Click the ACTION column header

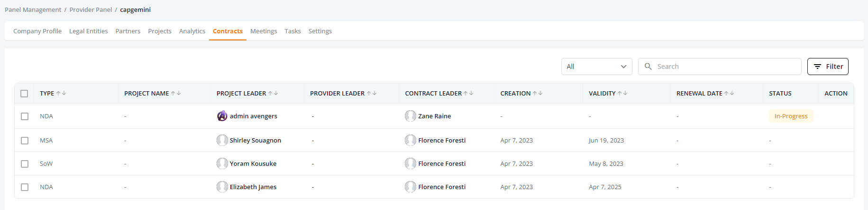[x=836, y=94]
